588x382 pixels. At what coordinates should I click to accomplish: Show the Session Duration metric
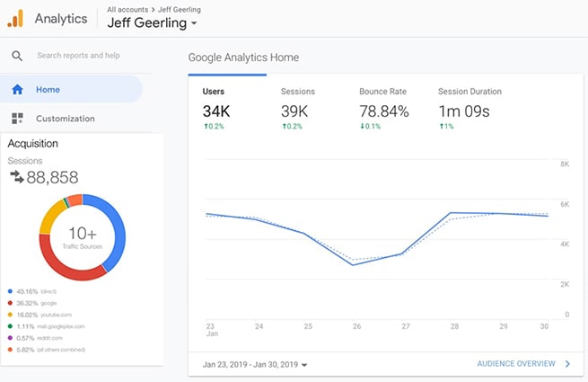[x=470, y=103]
